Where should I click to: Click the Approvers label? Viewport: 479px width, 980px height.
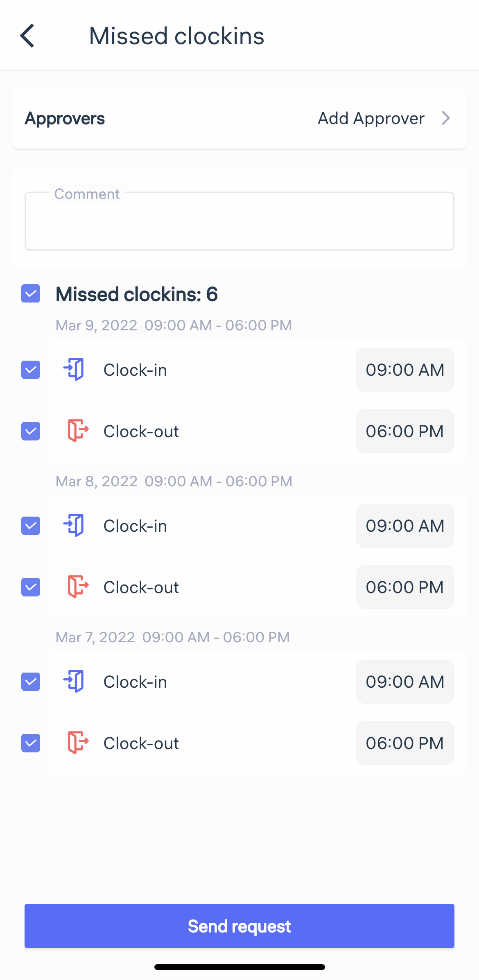[x=65, y=118]
